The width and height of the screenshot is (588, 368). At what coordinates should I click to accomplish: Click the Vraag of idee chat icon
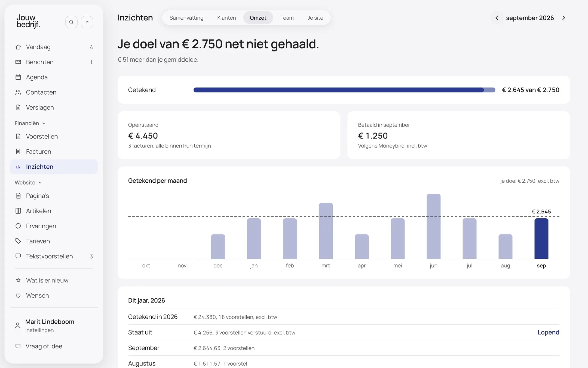(18, 346)
